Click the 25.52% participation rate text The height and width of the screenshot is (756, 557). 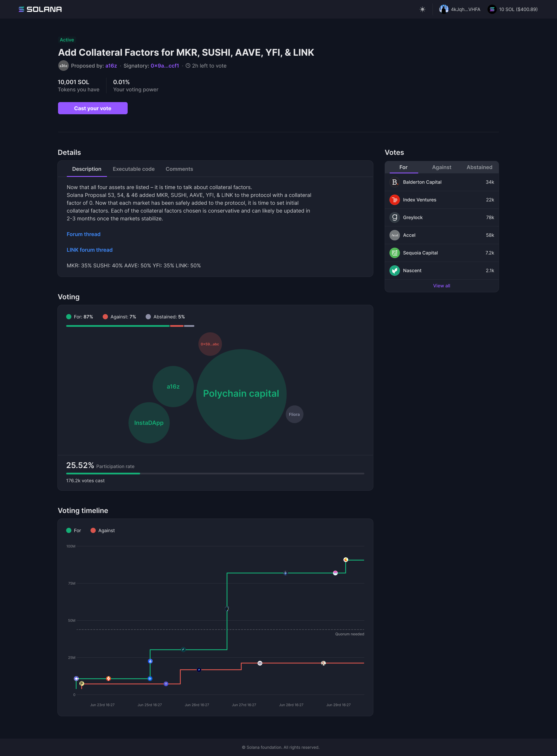(80, 465)
